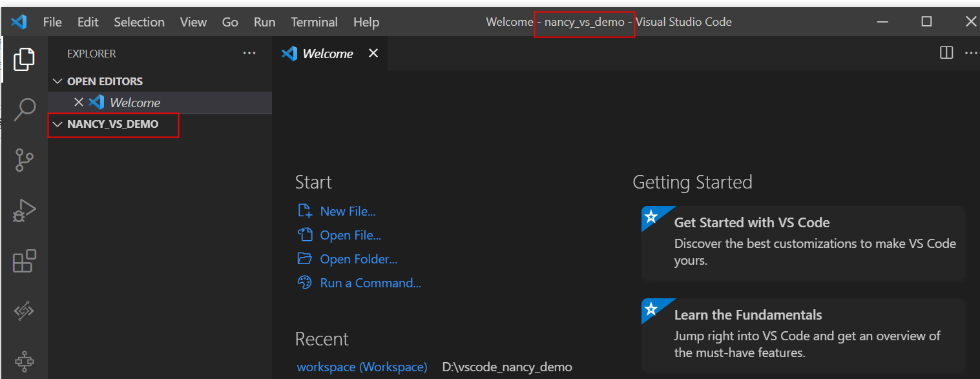The height and width of the screenshot is (379, 980).
Task: Click the Open File... link
Action: tap(351, 235)
